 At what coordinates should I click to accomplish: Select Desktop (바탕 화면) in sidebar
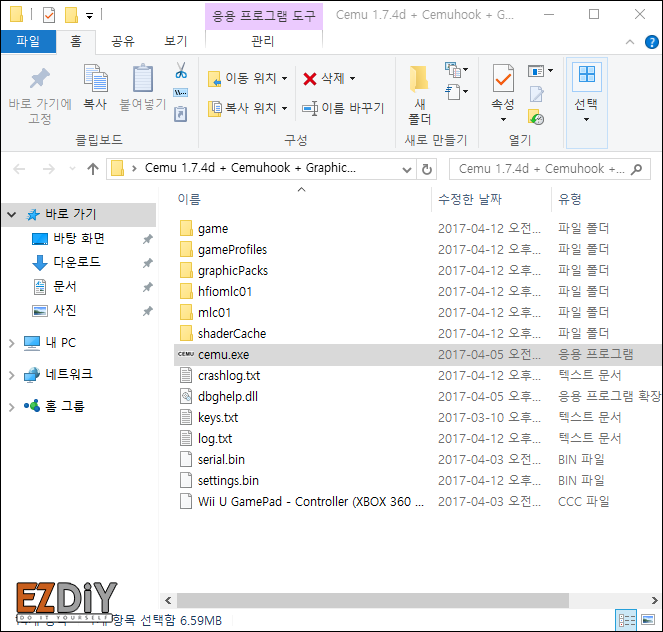(79, 239)
